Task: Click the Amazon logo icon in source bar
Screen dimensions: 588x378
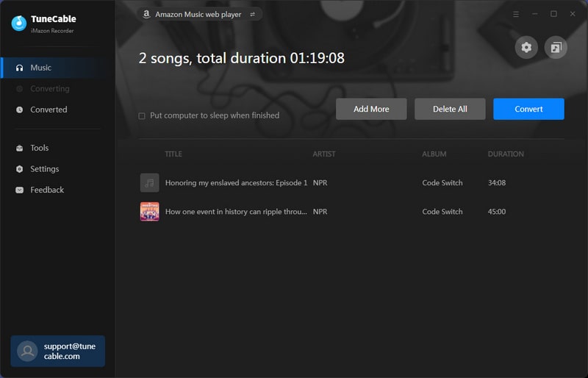Action: coord(148,14)
